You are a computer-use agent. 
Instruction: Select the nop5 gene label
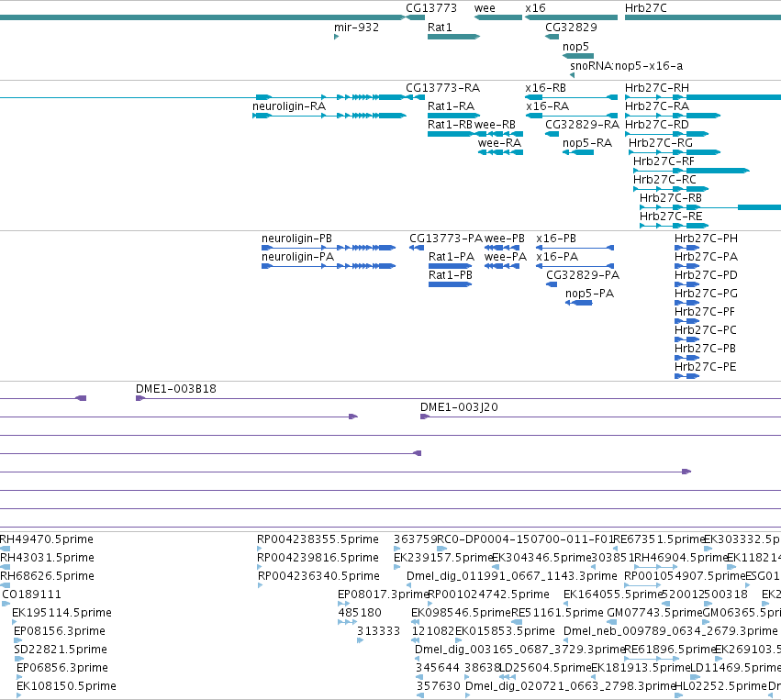(575, 47)
